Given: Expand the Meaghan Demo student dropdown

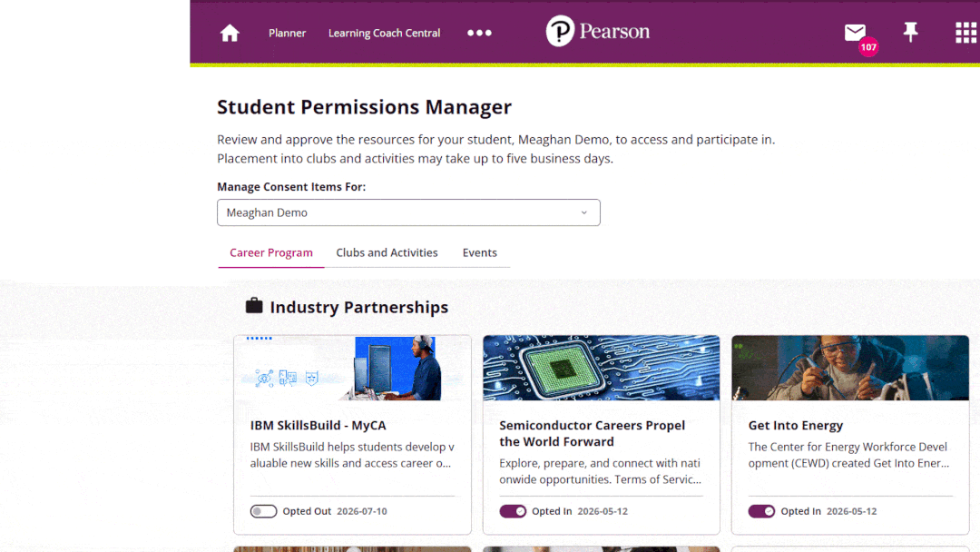Looking at the screenshot, I should 408,212.
